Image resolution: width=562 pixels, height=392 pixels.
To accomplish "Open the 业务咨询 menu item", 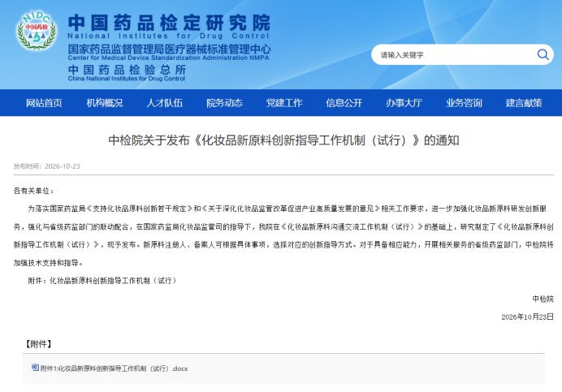I will pyautogui.click(x=464, y=103).
